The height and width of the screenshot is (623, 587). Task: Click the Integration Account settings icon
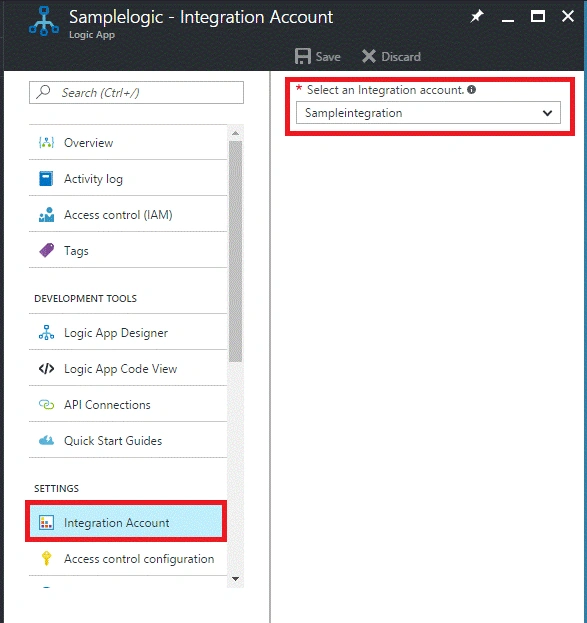coord(46,522)
